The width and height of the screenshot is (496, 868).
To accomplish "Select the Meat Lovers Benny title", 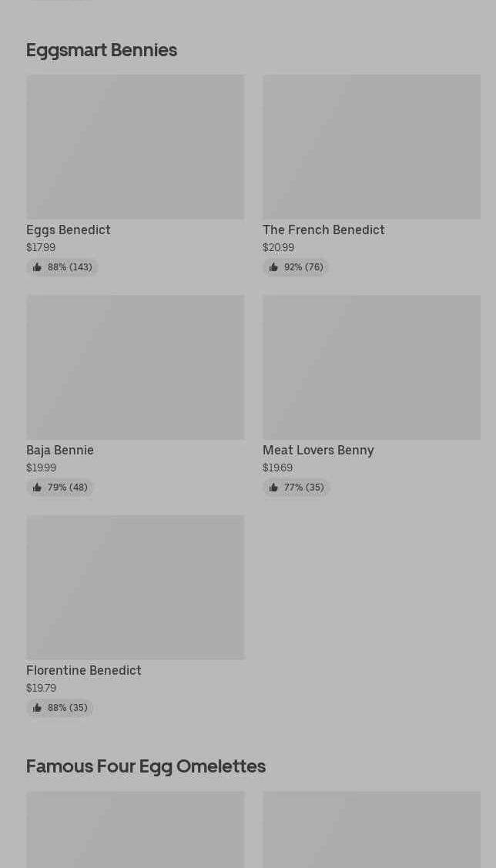I will (x=318, y=450).
